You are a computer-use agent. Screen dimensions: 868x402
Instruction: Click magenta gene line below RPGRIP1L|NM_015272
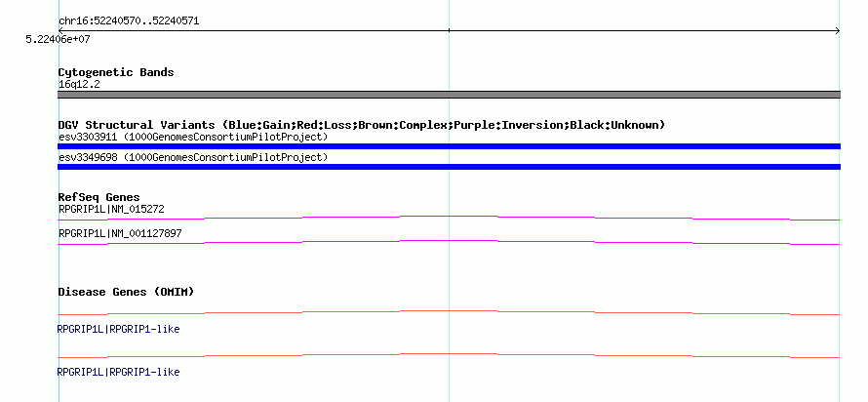pyautogui.click(x=449, y=218)
